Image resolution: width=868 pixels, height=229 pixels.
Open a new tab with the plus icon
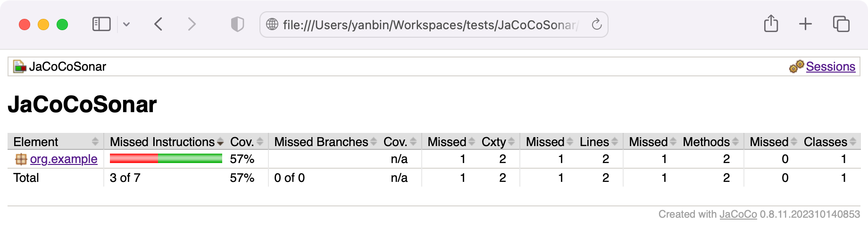[806, 24]
